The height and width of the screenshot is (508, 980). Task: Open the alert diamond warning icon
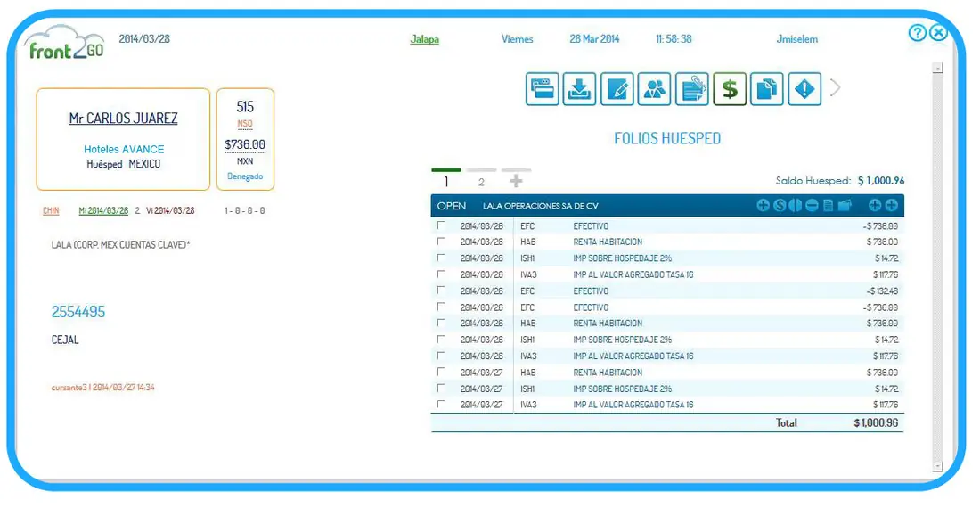click(804, 89)
